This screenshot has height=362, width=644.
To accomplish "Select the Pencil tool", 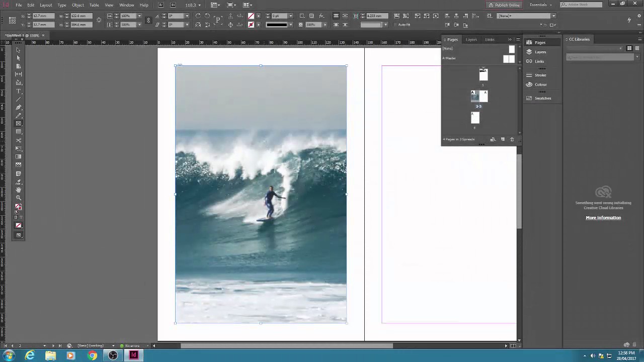I will tap(19, 116).
